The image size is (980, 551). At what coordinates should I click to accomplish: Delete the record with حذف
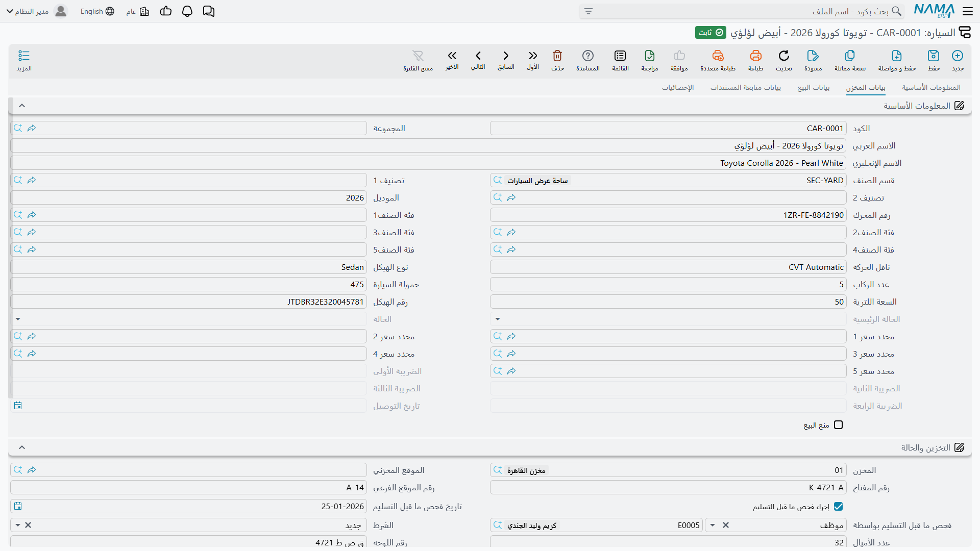click(x=557, y=60)
